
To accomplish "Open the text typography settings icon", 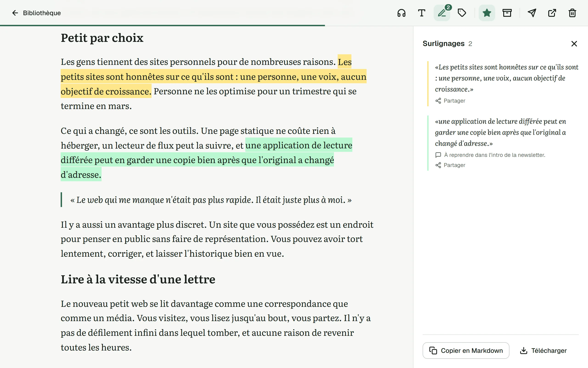I will coord(421,13).
